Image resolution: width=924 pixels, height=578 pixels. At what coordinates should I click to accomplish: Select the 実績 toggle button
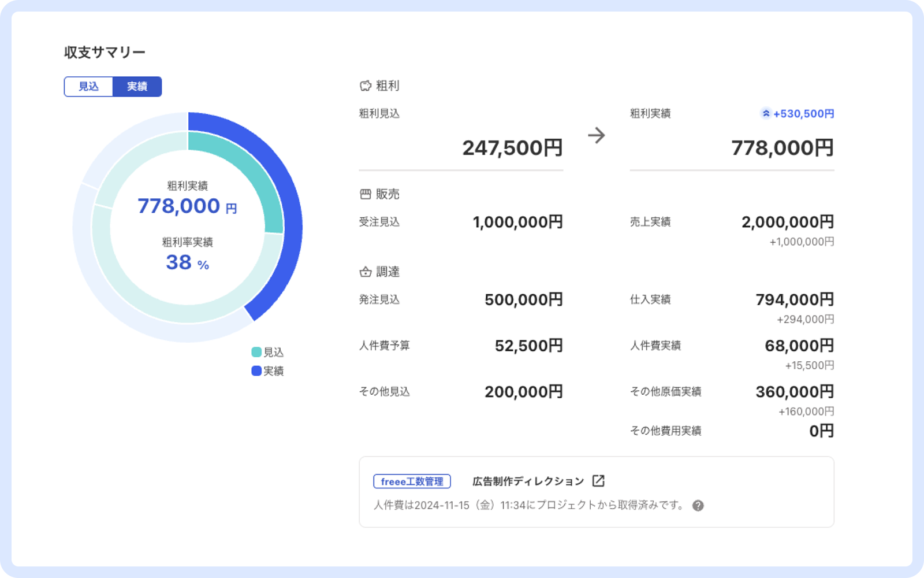137,87
